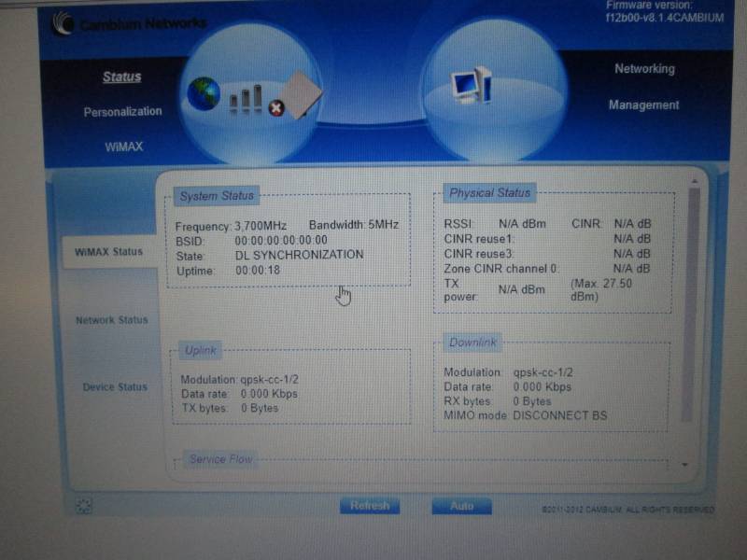Click the Uplink Data rate 0.000 Kbps

(x=269, y=394)
